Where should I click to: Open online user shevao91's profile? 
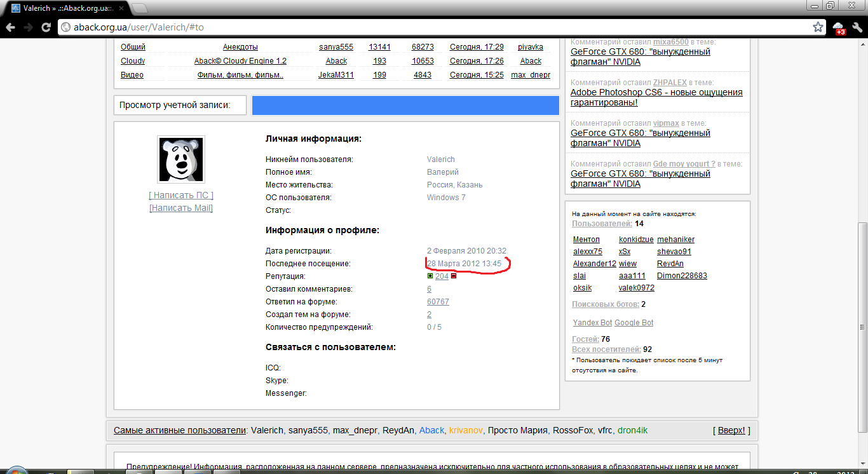pos(674,252)
